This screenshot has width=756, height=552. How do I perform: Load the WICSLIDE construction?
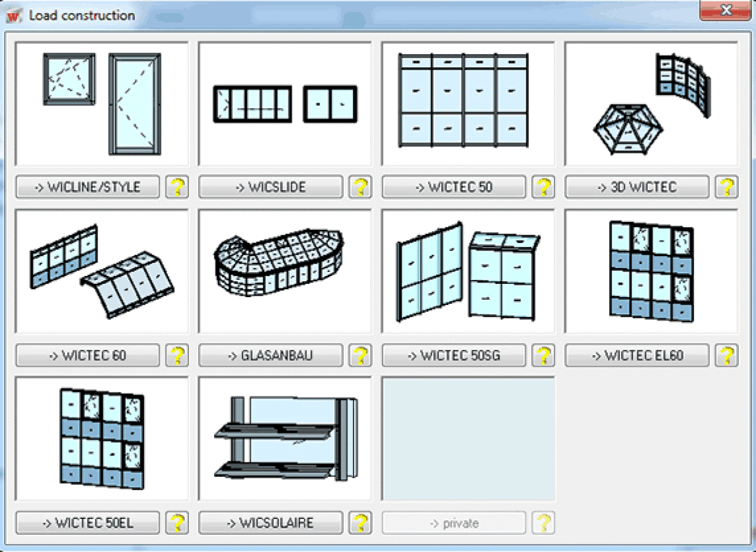click(271, 187)
